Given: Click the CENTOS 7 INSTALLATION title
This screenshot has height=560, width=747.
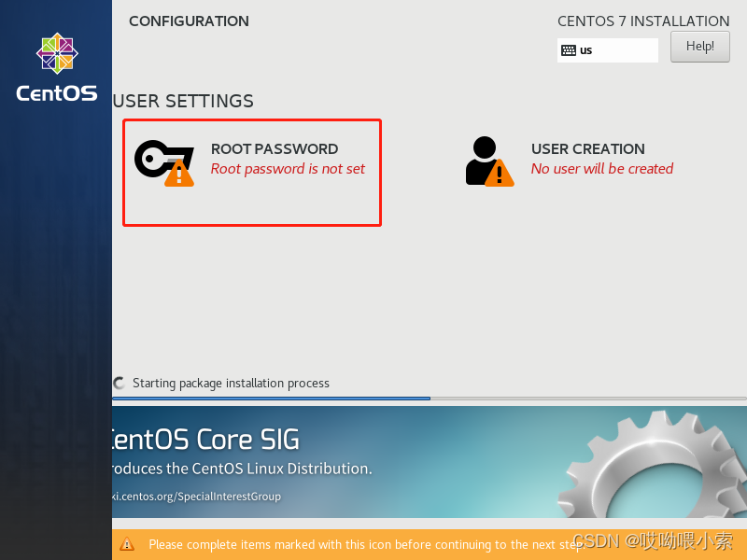Looking at the screenshot, I should point(643,21).
